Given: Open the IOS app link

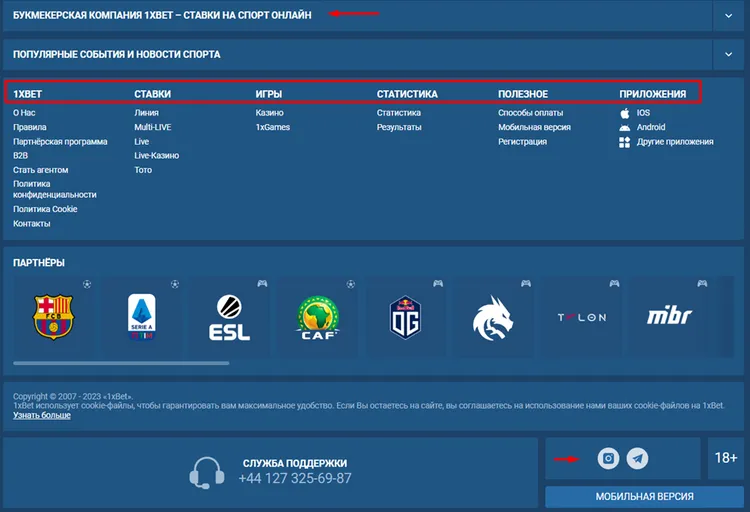Looking at the screenshot, I should (x=643, y=113).
